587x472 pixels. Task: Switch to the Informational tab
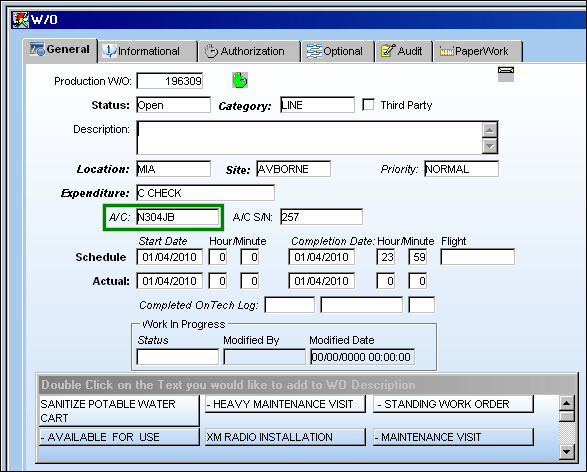click(148, 51)
